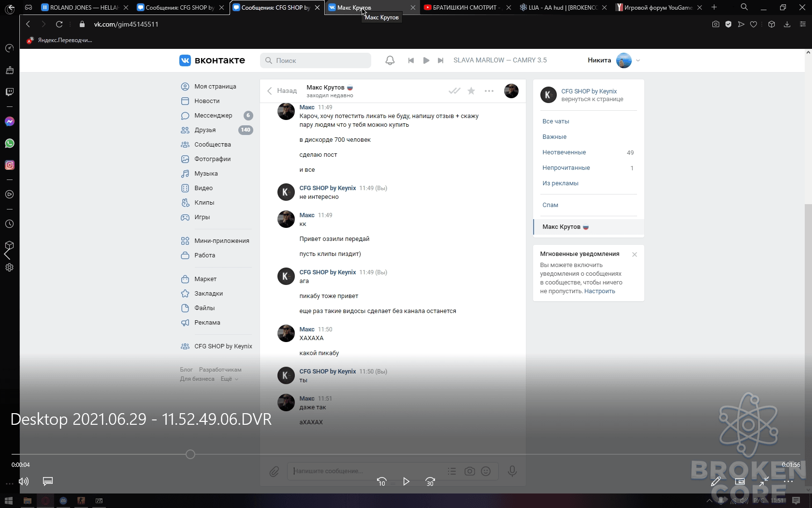Viewport: 812px width, 508px height.
Task: Open conversation three-dots actions menu
Action: click(x=489, y=91)
